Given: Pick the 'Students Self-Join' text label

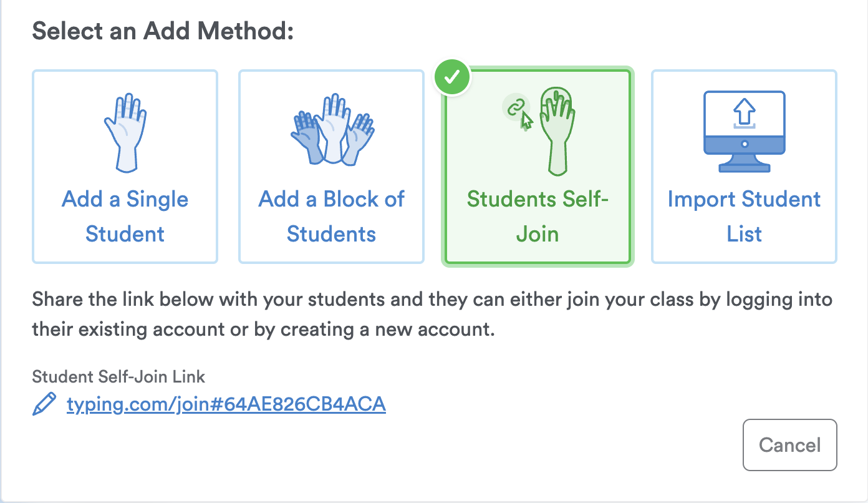Looking at the screenshot, I should click(537, 217).
